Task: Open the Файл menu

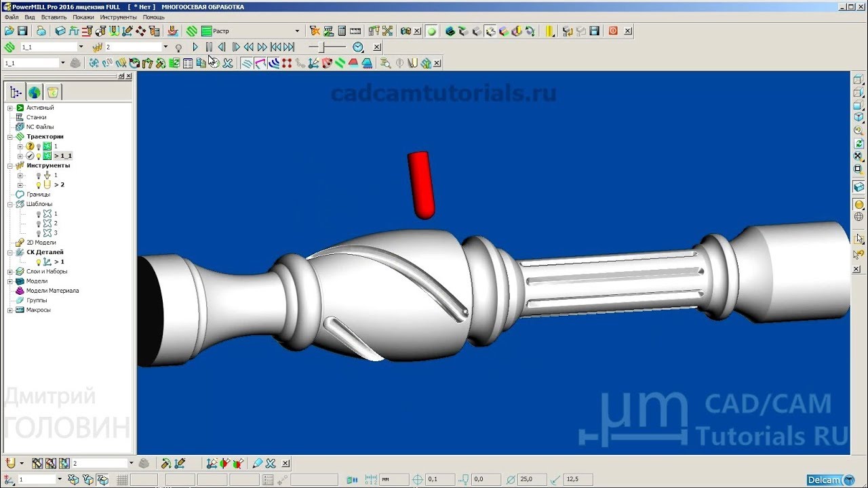Action: [x=12, y=17]
